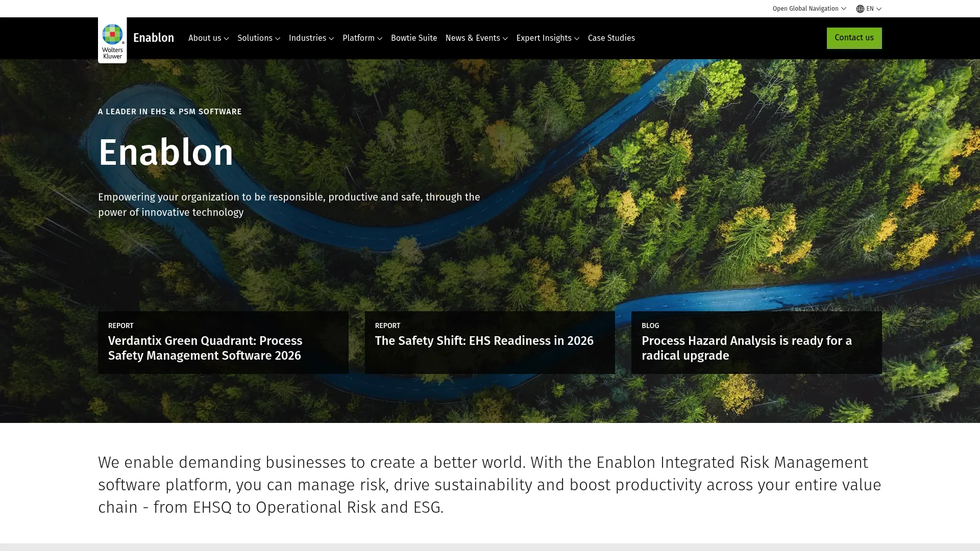Viewport: 980px width, 551px height.
Task: Expand Open Global Navigation
Action: coord(809,9)
